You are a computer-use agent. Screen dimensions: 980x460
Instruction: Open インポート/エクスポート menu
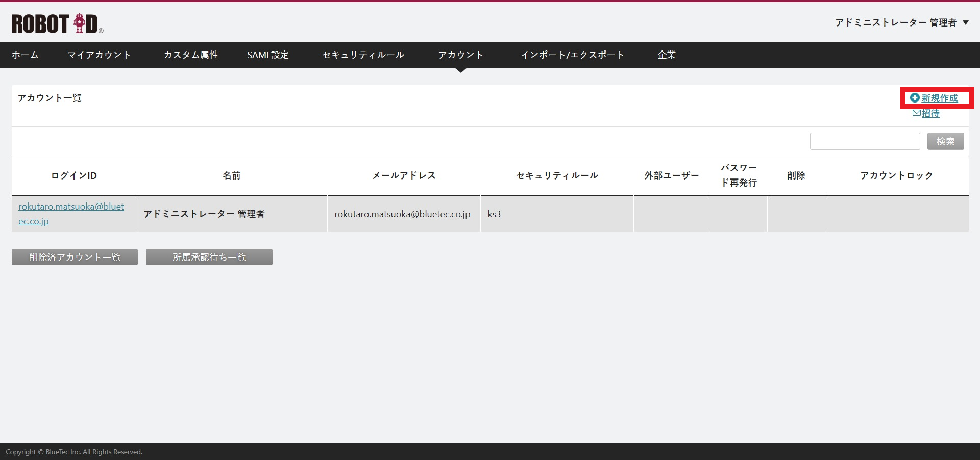pyautogui.click(x=572, y=55)
